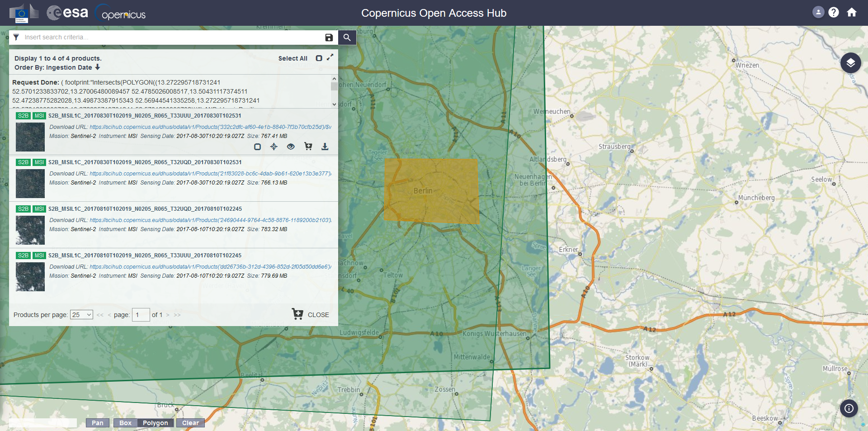Switch to Polygon drawing mode

click(x=155, y=423)
